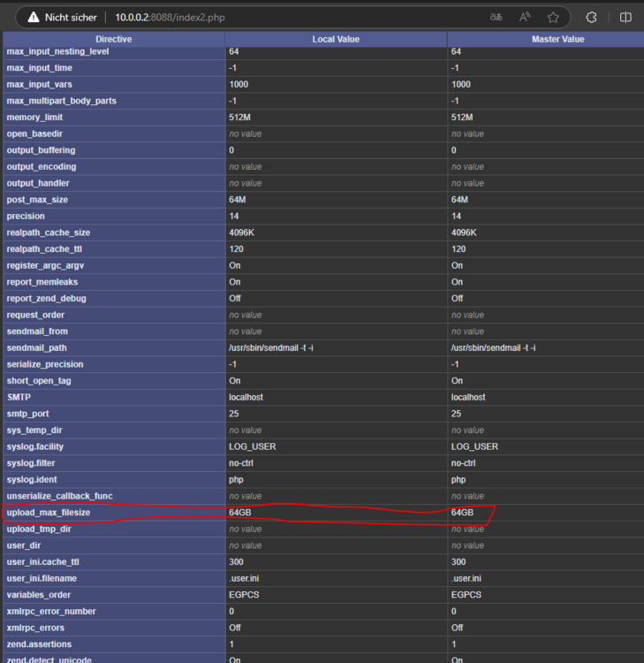Click memory_limit local value 512M
Image resolution: width=644 pixels, height=663 pixels.
coord(239,117)
